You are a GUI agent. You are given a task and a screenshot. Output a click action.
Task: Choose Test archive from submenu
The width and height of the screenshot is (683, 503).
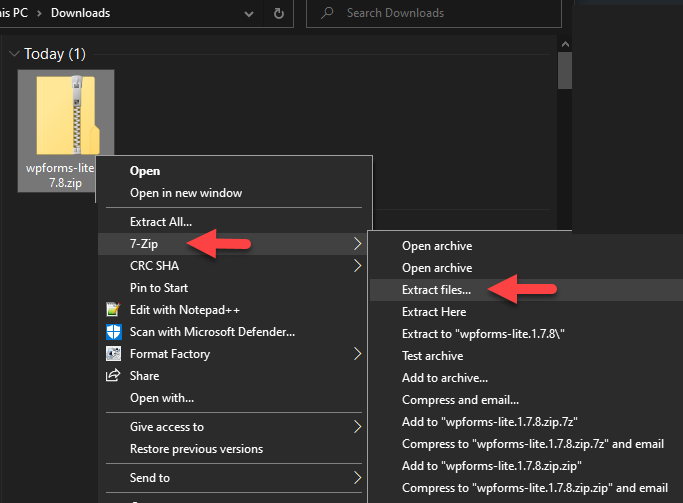(432, 356)
